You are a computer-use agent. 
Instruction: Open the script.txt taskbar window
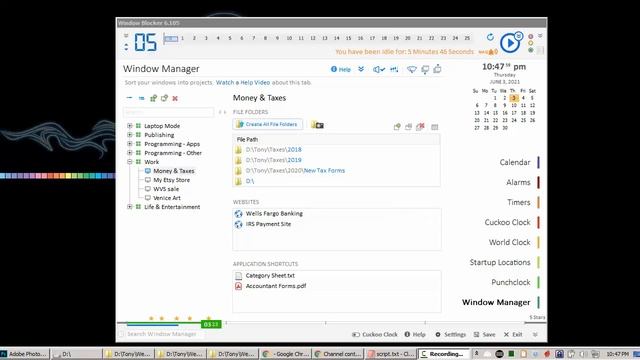391,354
